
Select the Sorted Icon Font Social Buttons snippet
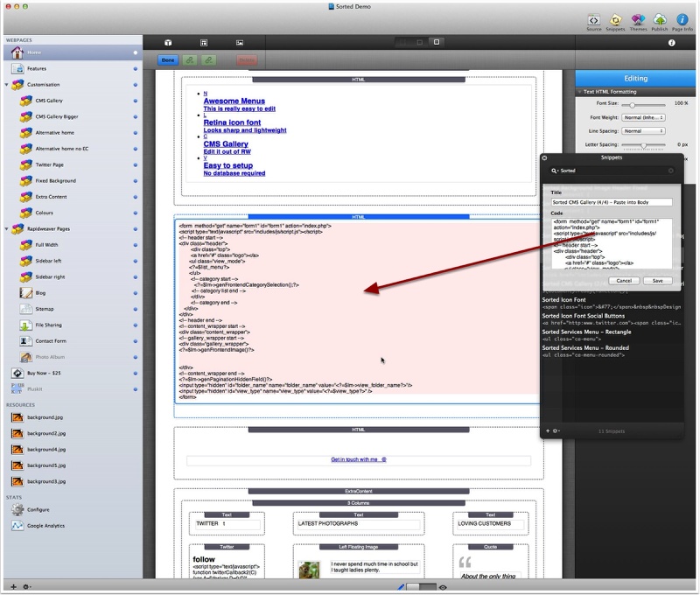click(x=612, y=319)
